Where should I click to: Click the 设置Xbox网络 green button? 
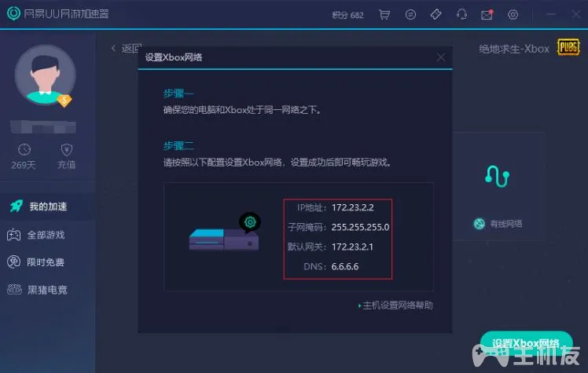pyautogui.click(x=526, y=343)
